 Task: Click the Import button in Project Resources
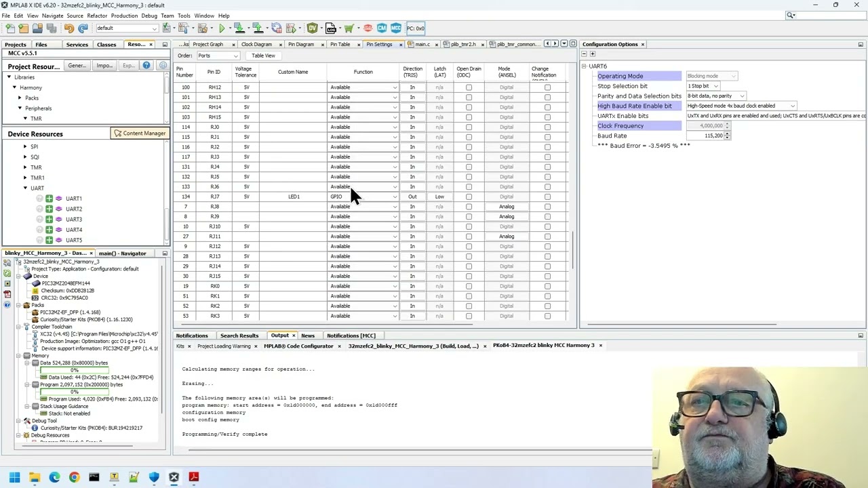(104, 66)
